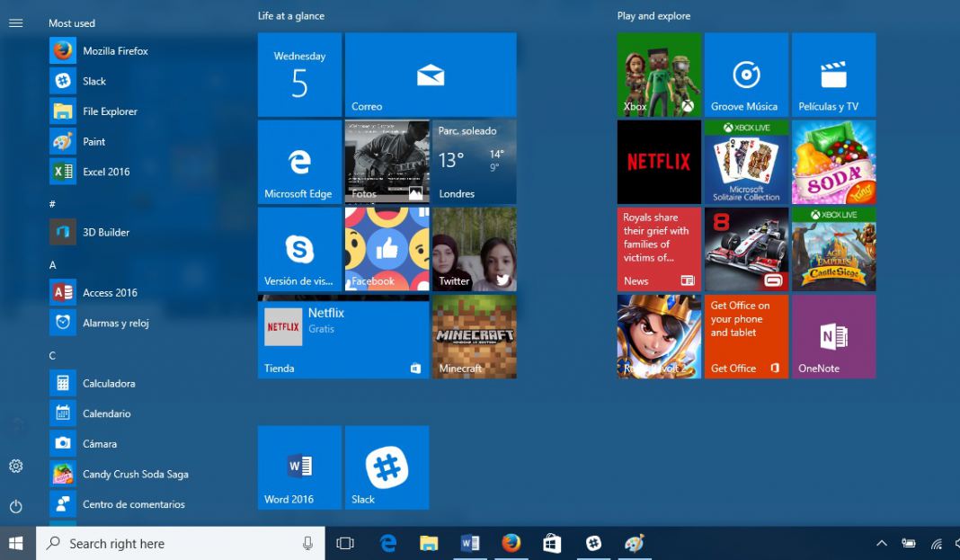This screenshot has width=960, height=560.
Task: Open the Películas y TV tile
Action: [x=834, y=75]
